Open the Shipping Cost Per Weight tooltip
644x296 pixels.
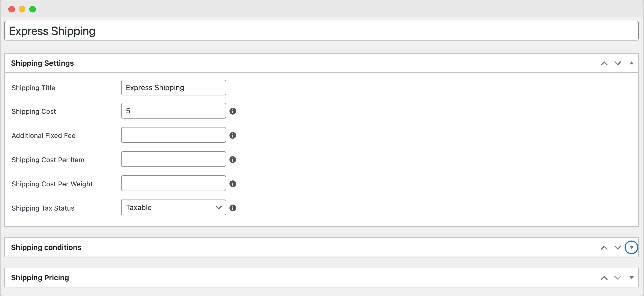click(x=233, y=184)
